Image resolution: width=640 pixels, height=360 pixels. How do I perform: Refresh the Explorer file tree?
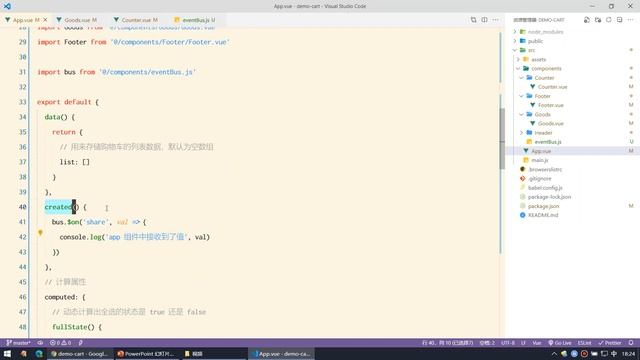tap(609, 20)
